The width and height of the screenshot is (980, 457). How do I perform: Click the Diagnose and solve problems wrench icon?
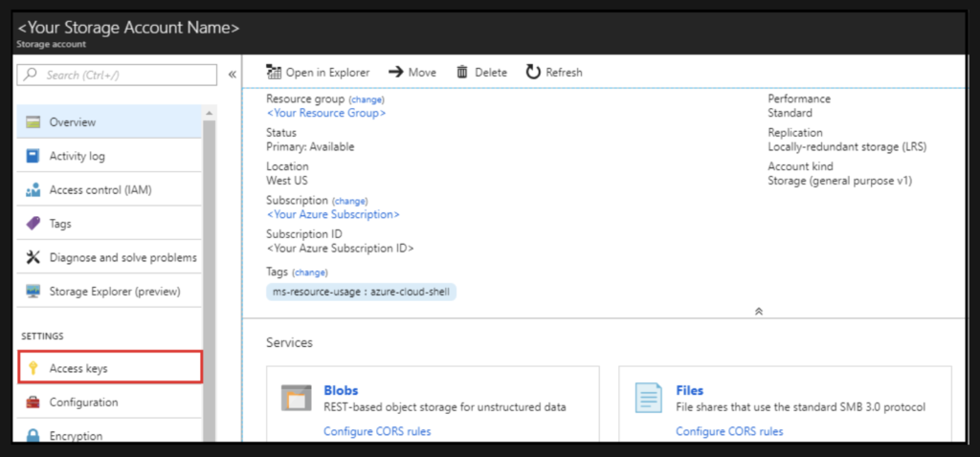coord(33,257)
